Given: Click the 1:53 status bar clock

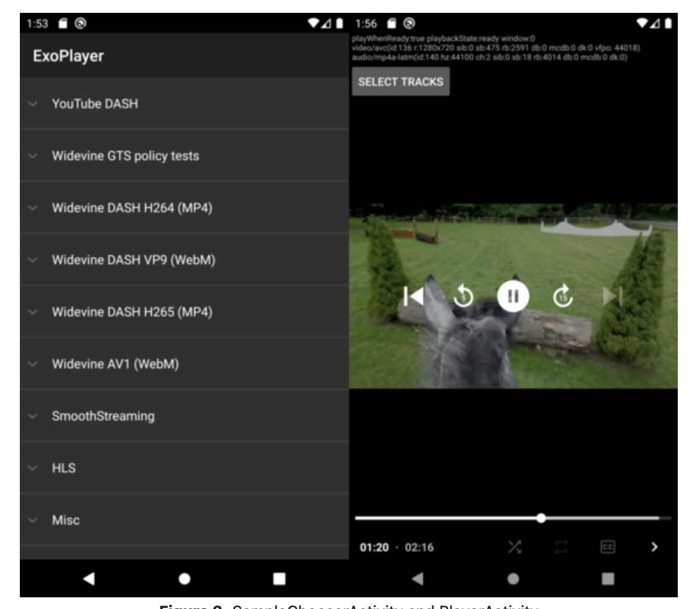Looking at the screenshot, I should [37, 23].
